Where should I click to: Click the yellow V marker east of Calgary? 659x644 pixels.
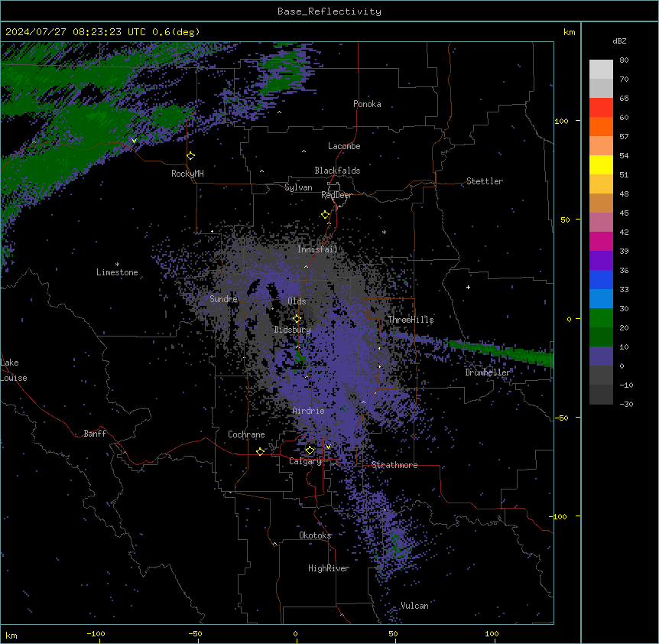(x=328, y=447)
